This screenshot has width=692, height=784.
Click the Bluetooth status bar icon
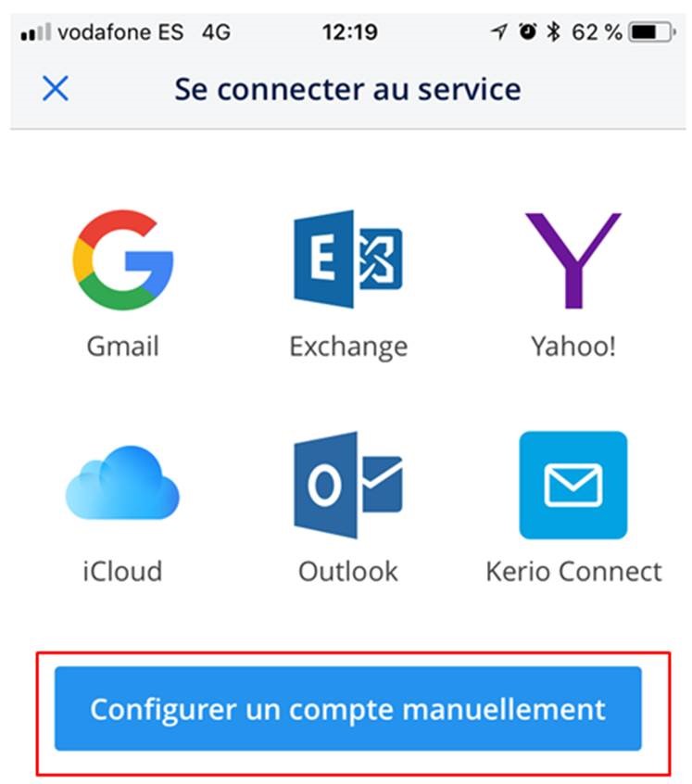pyautogui.click(x=553, y=32)
